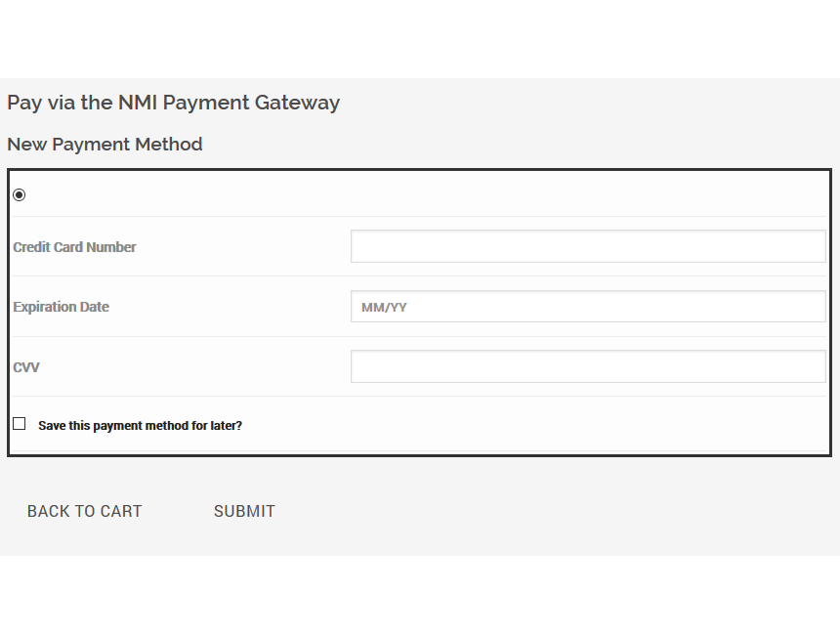Focus the Expiration Date input field

click(588, 307)
